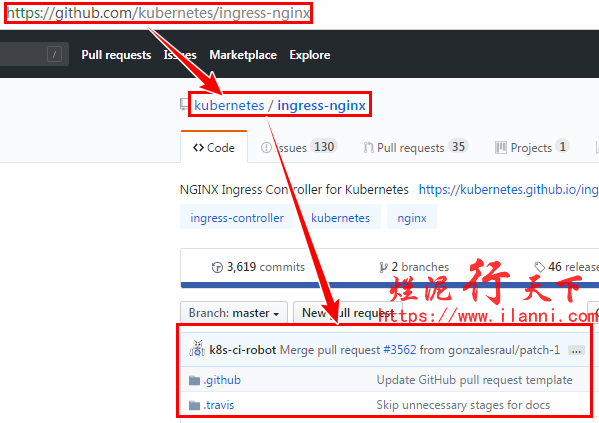Click the Pull requests tab merge icon

369,147
